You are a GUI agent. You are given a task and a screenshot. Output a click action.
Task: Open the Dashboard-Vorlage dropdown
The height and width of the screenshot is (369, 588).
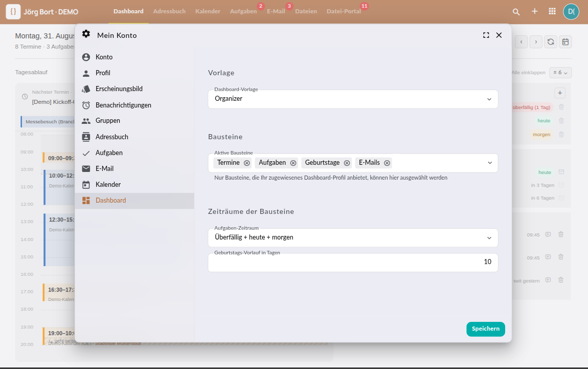coord(353,99)
